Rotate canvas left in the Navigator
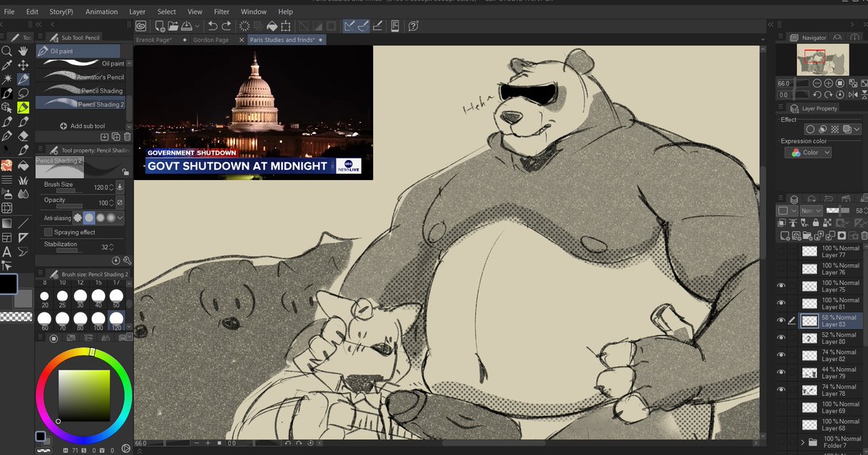868x455 pixels. pos(817,95)
